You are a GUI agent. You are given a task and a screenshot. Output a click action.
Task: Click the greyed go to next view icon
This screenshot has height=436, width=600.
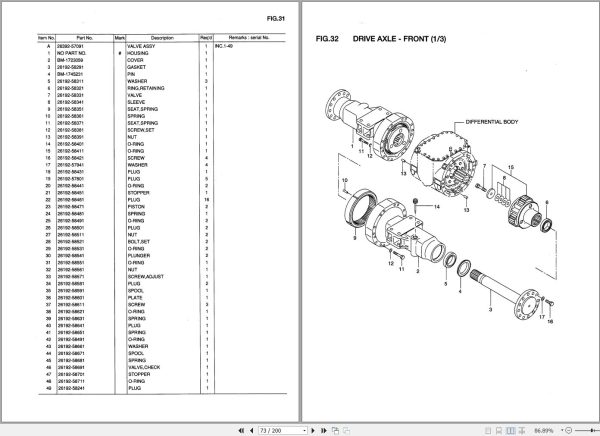pos(346,430)
